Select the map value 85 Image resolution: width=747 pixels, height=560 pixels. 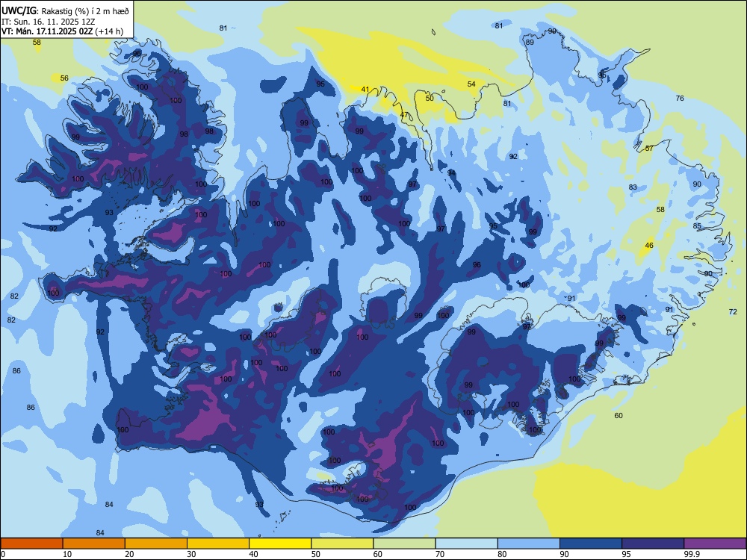pos(697,225)
